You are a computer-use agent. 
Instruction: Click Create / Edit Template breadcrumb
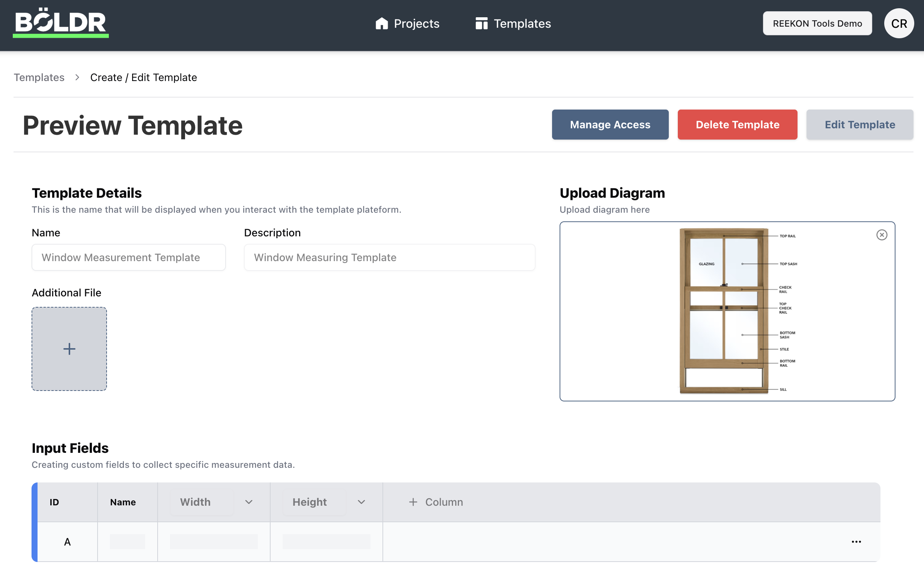click(143, 77)
